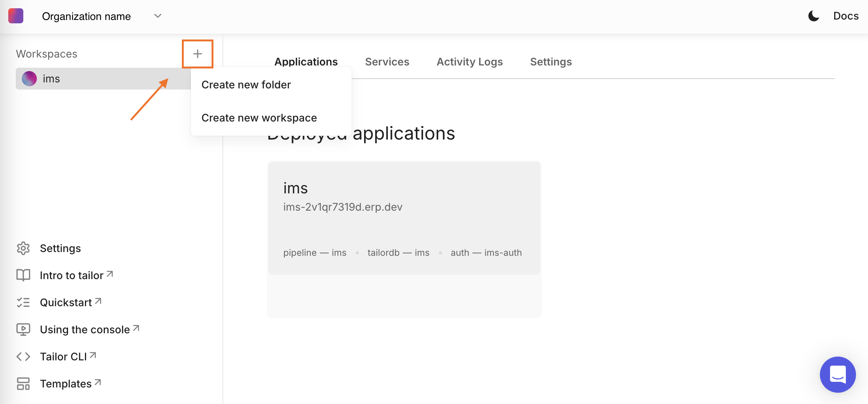Screen dimensions: 868x404
Task: Click the Using the console monitor icon
Action: pos(23,329)
